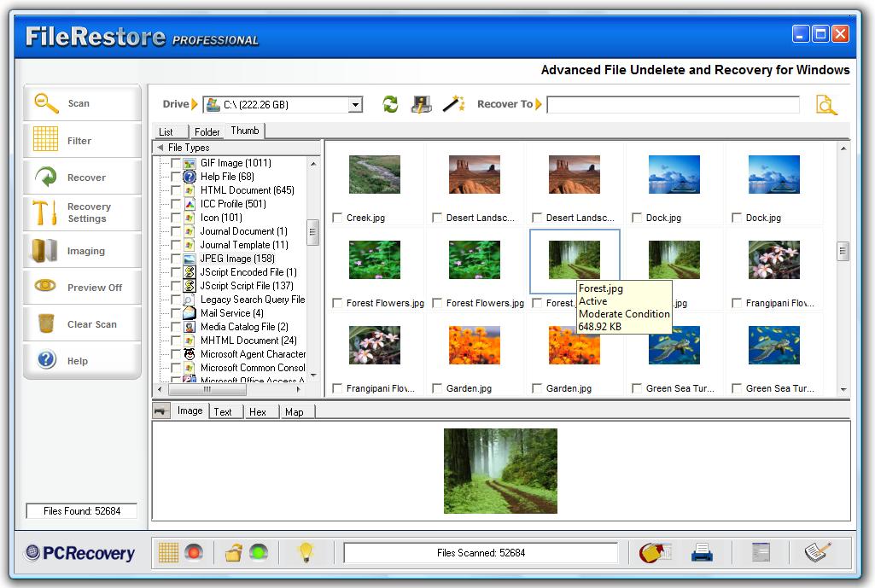Select the Thumb view tab
The width and height of the screenshot is (875, 588).
(245, 131)
